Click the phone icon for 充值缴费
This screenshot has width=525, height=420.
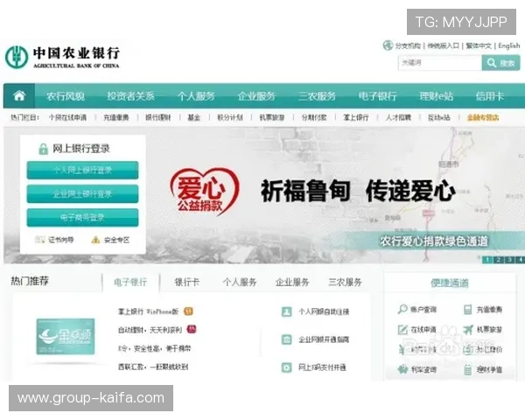[468, 310]
